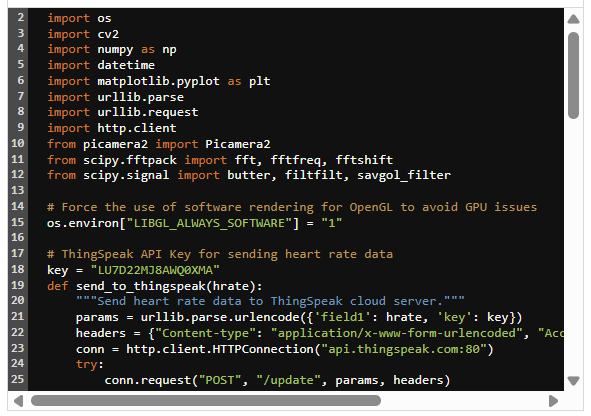The image size is (591, 416).
Task: Click the Picamera2 class import
Action: pos(238,144)
